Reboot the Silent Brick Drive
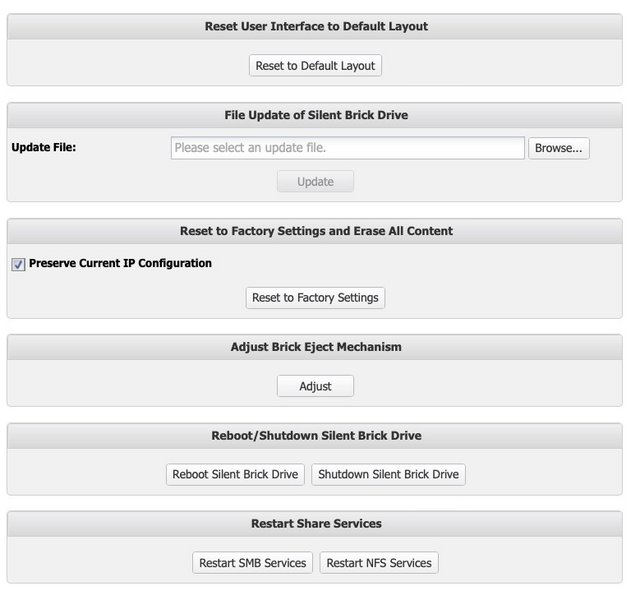 235,474
